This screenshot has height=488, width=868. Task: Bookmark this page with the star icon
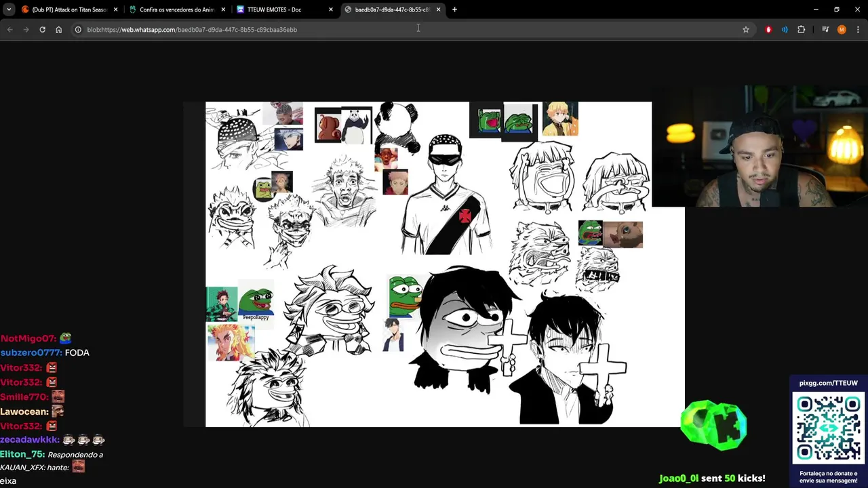[x=746, y=30]
